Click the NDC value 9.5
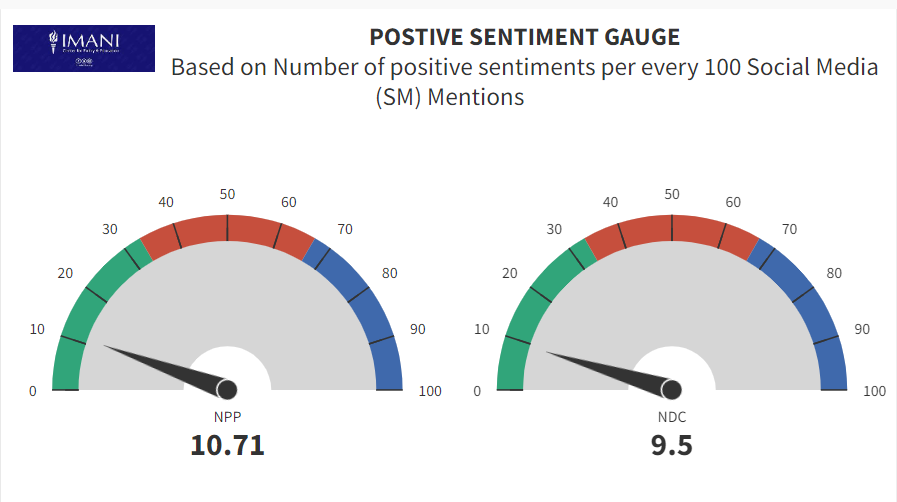This screenshot has width=897, height=502. 672,445
